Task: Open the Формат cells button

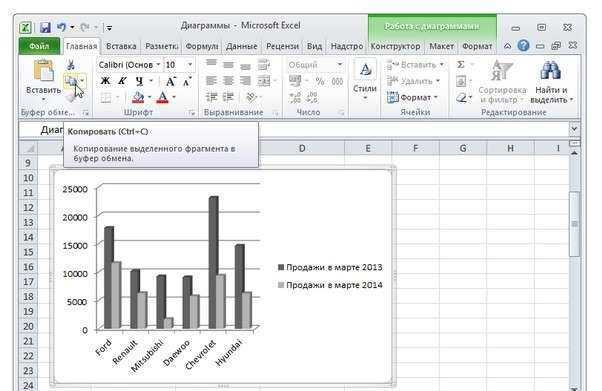Action: tap(412, 98)
